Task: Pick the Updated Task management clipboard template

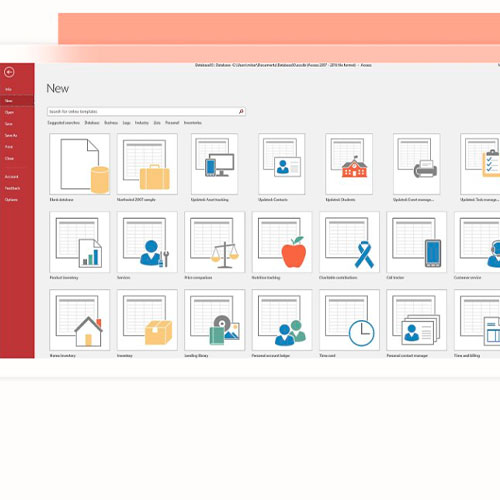Action: [480, 164]
